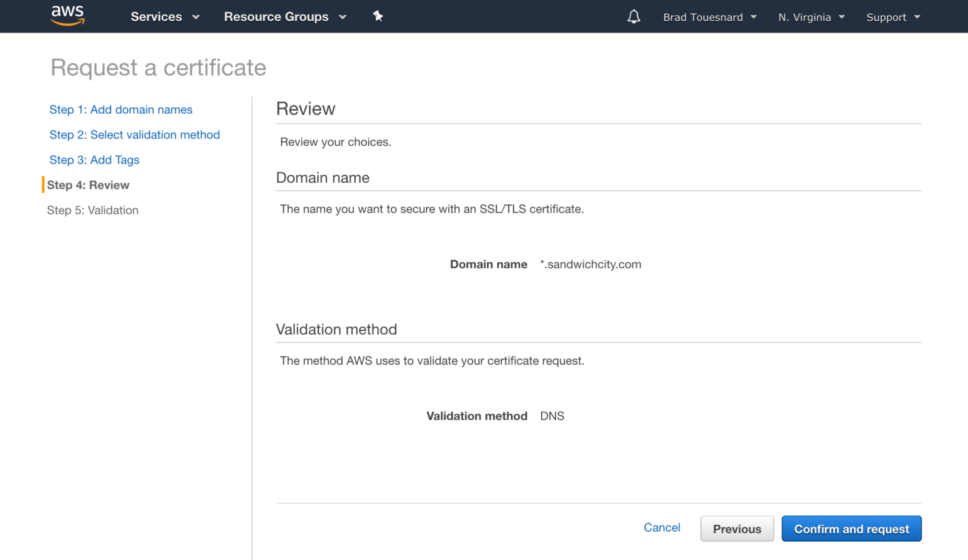968x560 pixels.
Task: Click Step 5: Validation
Action: (92, 210)
